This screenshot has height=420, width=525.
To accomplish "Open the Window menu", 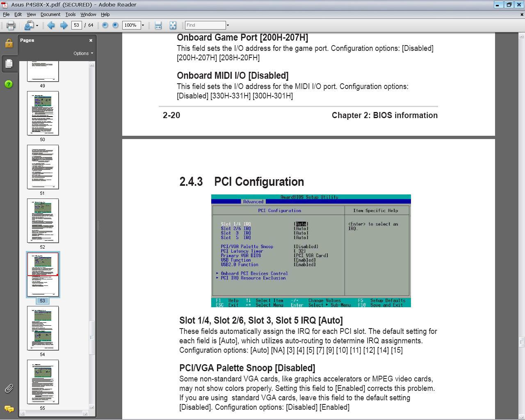I will (88, 14).
